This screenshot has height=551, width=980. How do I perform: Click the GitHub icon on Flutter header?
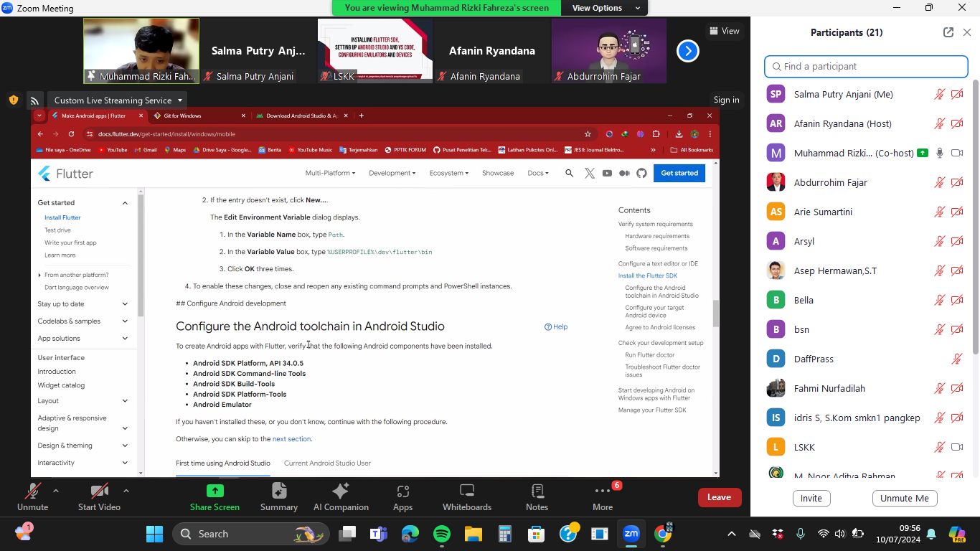tap(641, 173)
